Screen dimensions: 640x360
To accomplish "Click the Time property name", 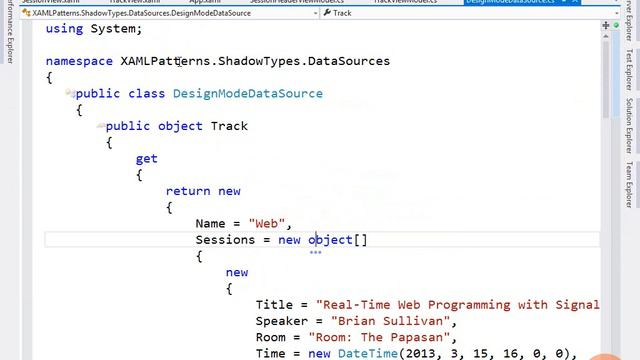I will pyautogui.click(x=270, y=353).
